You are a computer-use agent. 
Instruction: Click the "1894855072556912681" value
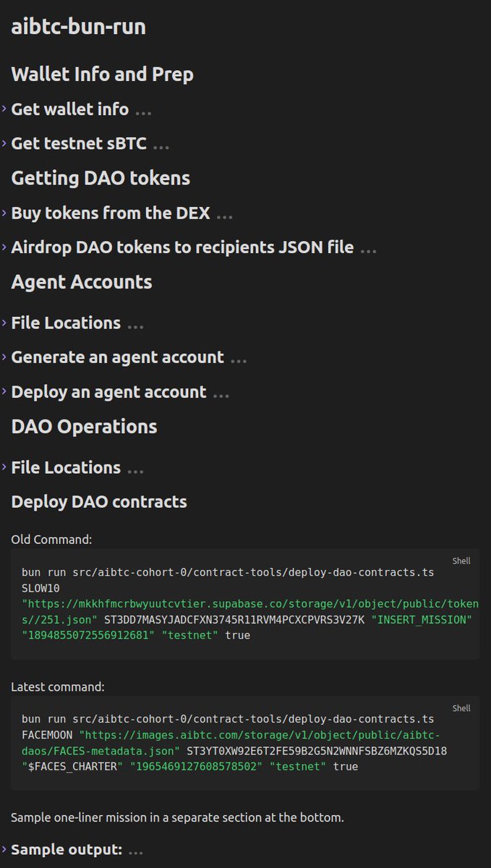point(88,635)
